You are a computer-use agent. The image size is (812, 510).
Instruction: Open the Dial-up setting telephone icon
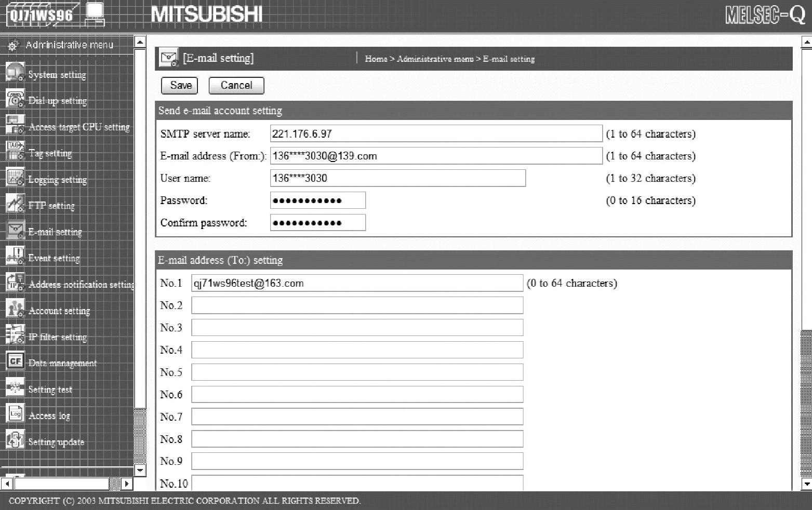click(x=15, y=99)
